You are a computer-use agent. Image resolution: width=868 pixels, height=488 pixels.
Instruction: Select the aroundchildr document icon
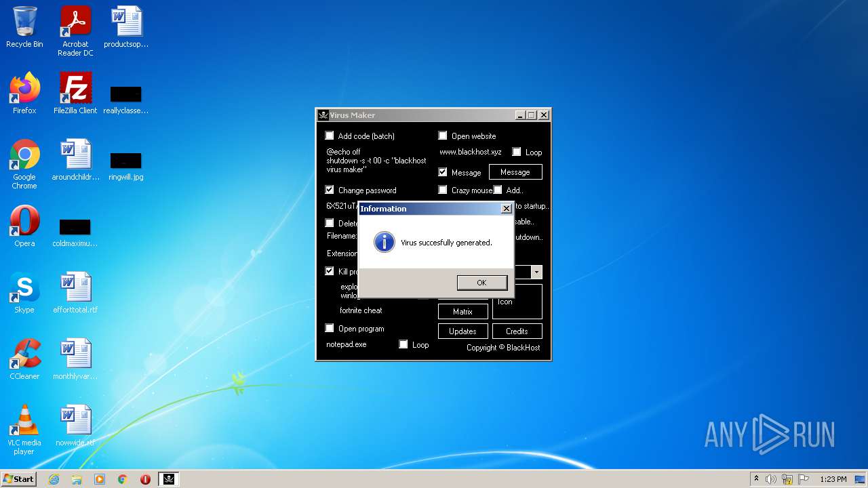coord(75,160)
